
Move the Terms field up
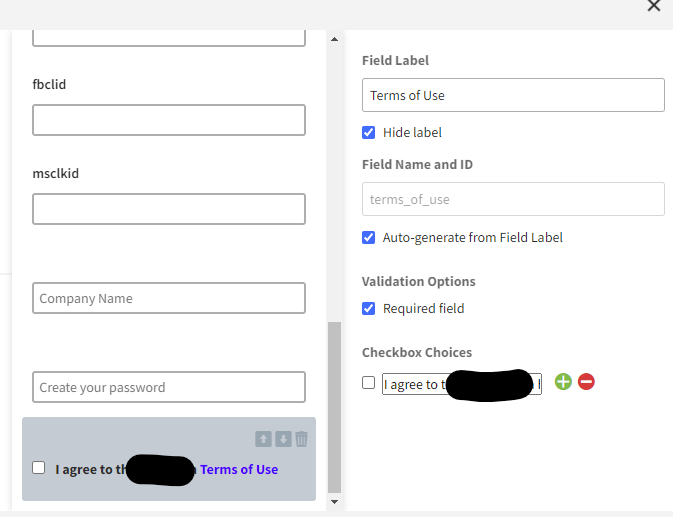[x=264, y=439]
